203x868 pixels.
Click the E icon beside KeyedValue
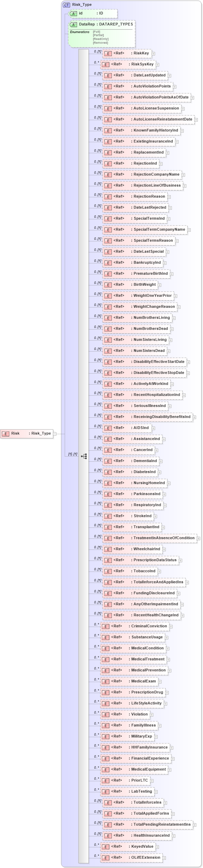pyautogui.click(x=106, y=847)
